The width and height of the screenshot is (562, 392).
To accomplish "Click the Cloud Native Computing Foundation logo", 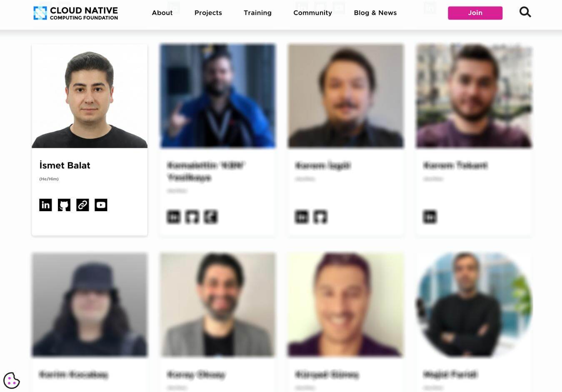I will point(75,13).
